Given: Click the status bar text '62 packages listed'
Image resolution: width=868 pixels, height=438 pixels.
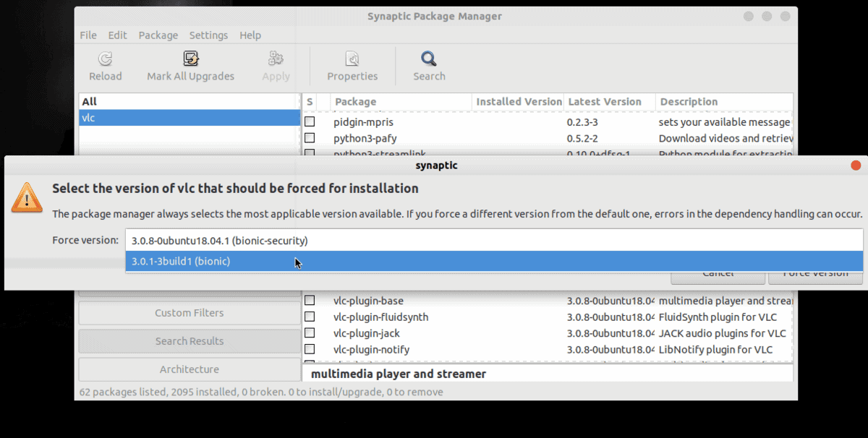Looking at the screenshot, I should click(119, 392).
